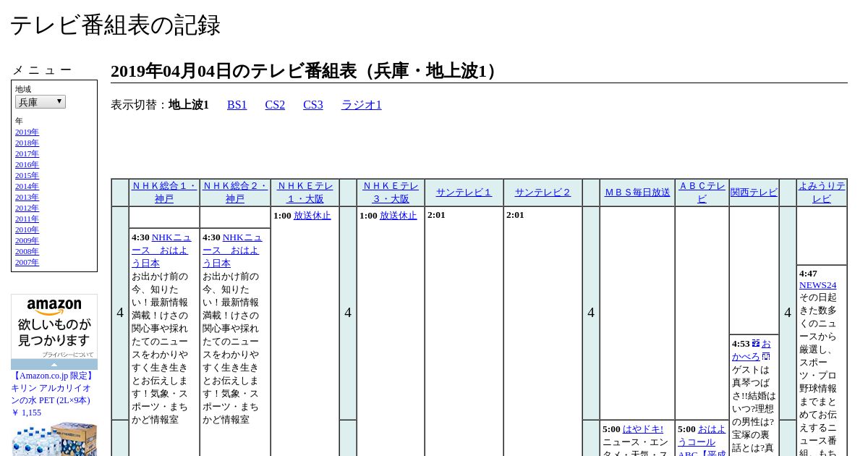Go to the 2016年 listings
The image size is (868, 456).
tap(27, 164)
